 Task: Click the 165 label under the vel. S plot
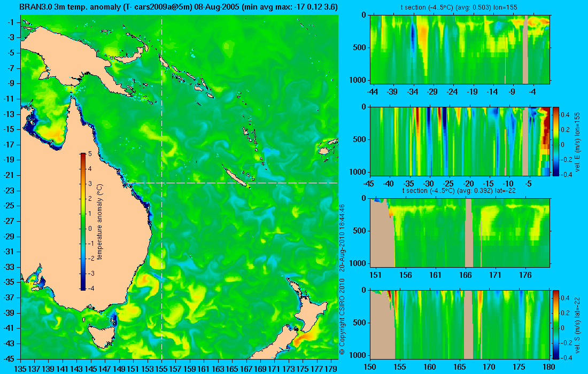pyautogui.click(x=459, y=367)
